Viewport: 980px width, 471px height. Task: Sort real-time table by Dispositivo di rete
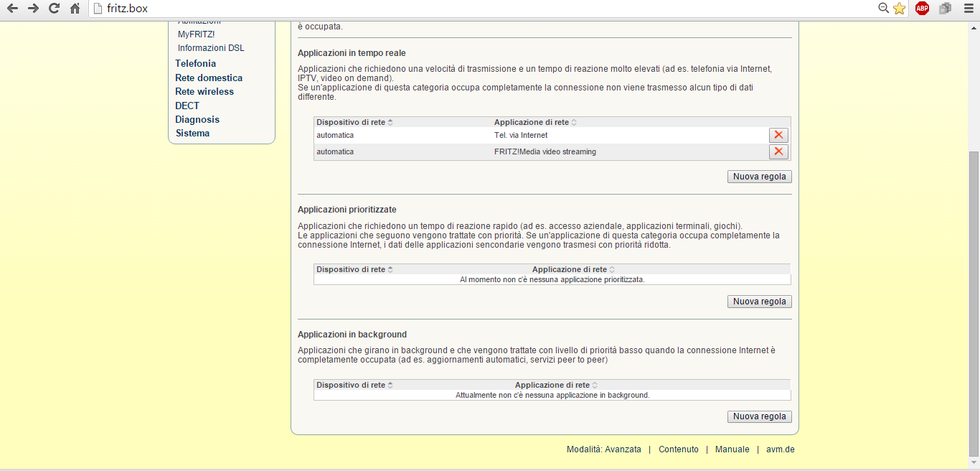(354, 122)
